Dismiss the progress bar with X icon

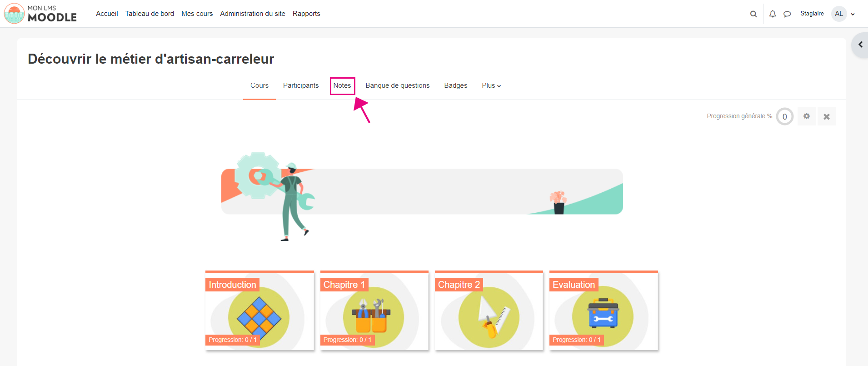click(826, 117)
